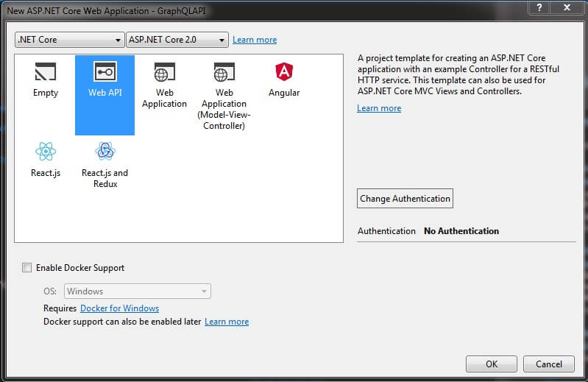Screen dimensions: 588x382
Task: Click the Change Authentication button
Action: pos(404,199)
